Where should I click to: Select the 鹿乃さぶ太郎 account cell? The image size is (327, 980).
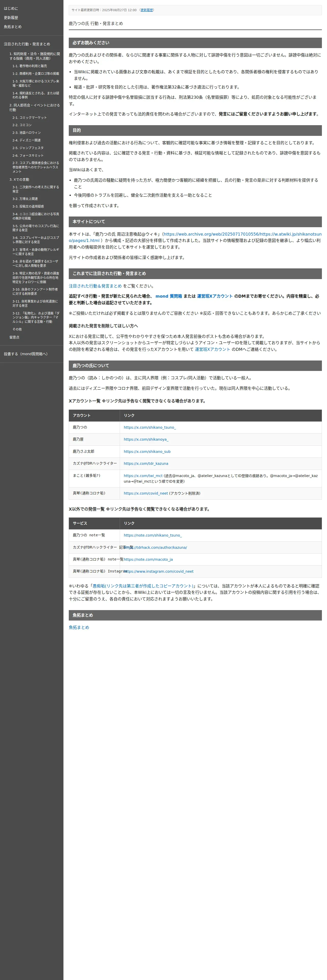click(x=94, y=452)
